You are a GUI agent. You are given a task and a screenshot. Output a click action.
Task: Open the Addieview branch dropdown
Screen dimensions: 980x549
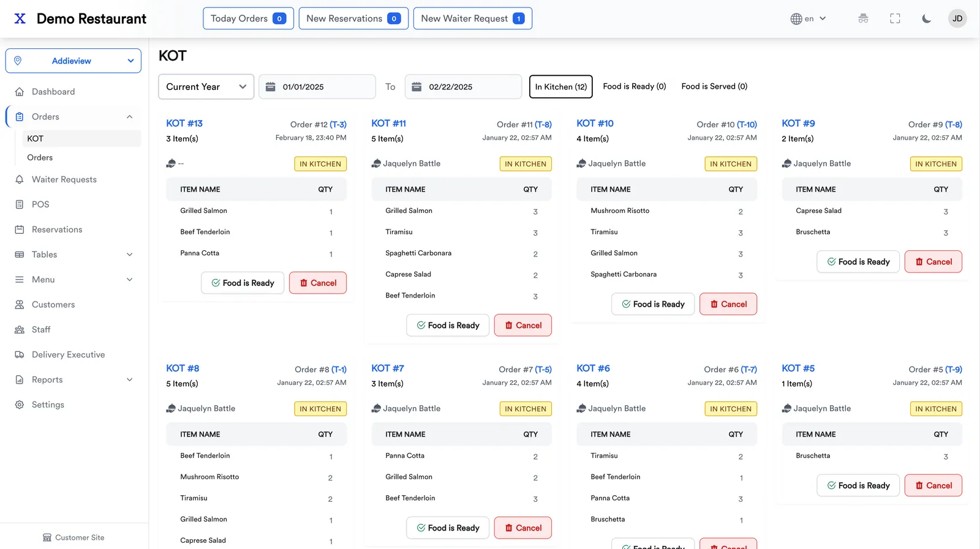[x=73, y=61]
